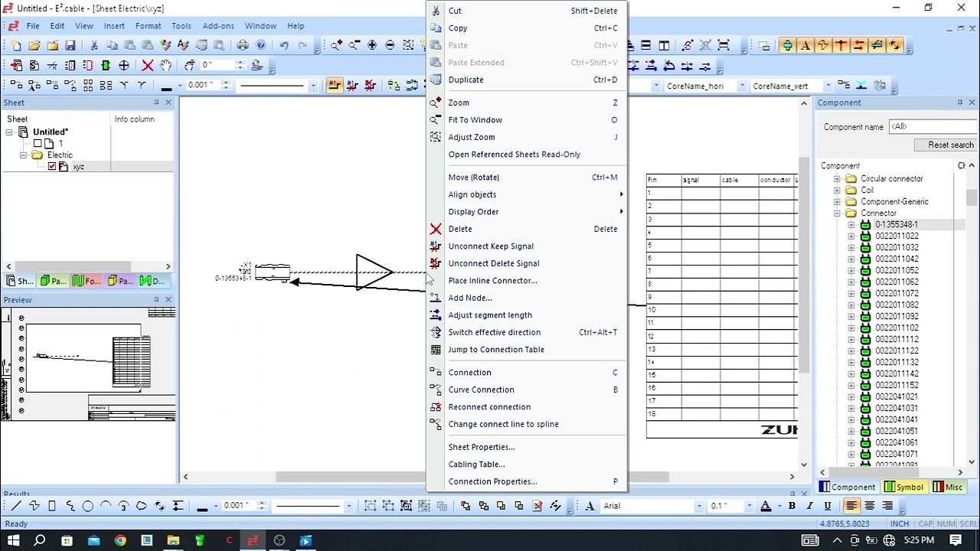Select the line drawing tool

point(16,506)
